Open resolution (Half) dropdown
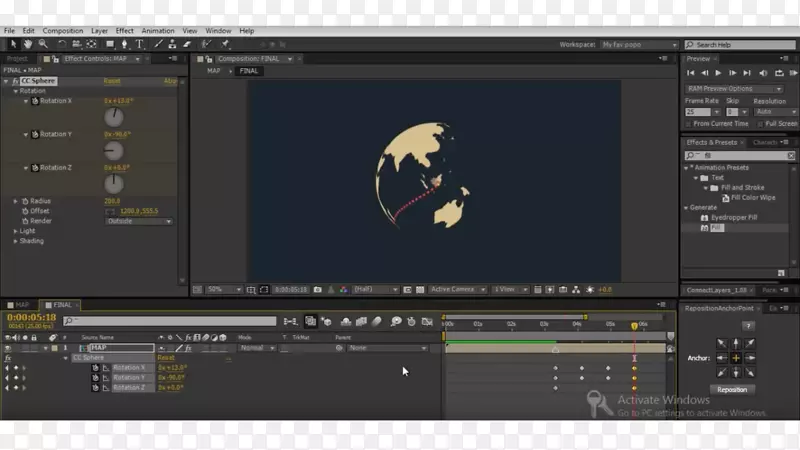This screenshot has width=800, height=450. (x=376, y=289)
